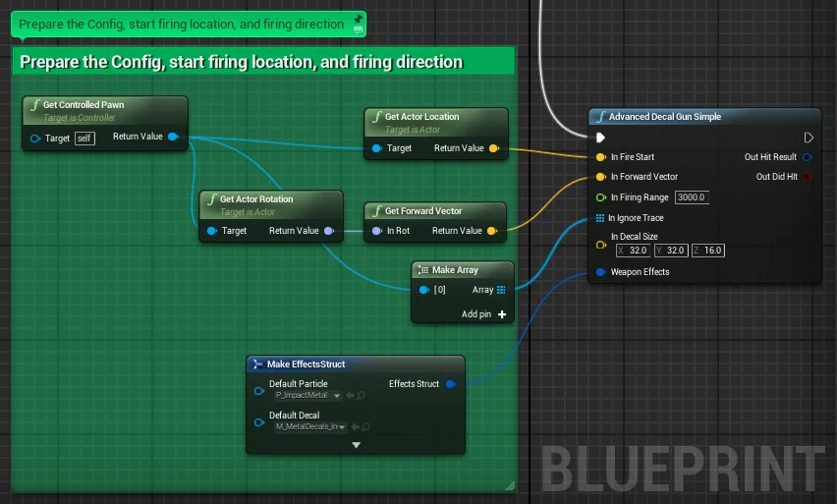
Task: Edit the In Firing Range 3000.0 field
Action: click(692, 197)
